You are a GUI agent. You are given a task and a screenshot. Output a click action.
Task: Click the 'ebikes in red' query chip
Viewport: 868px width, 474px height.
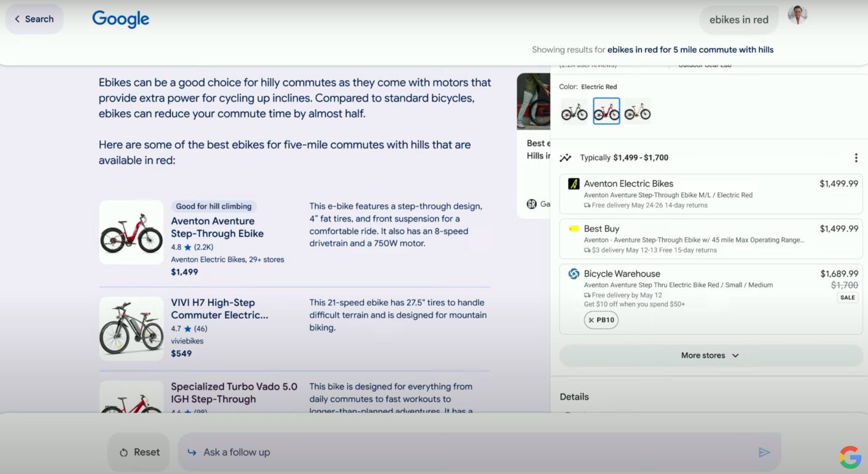739,20
